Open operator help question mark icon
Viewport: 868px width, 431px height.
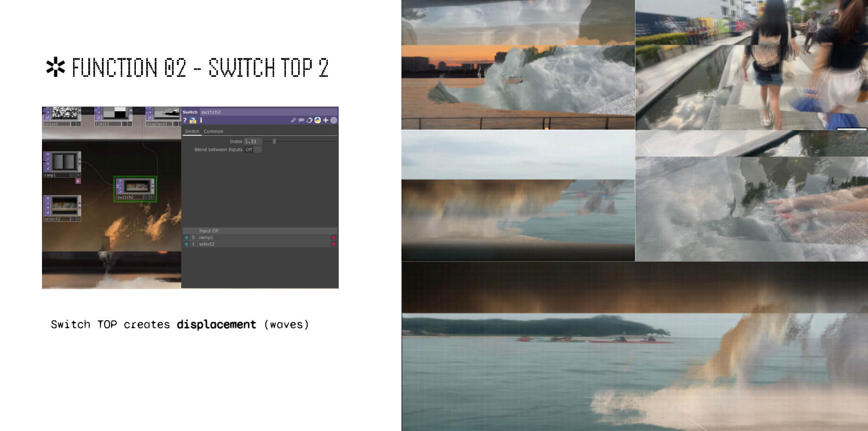185,121
